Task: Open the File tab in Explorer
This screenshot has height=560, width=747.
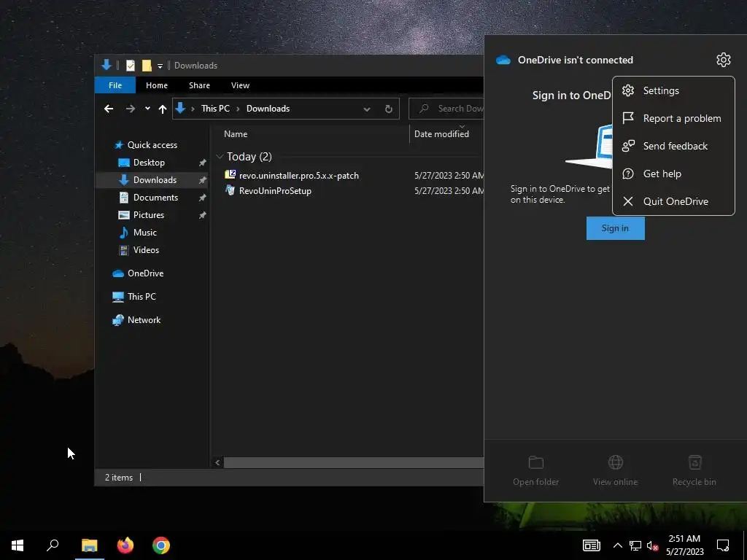Action: [x=115, y=85]
